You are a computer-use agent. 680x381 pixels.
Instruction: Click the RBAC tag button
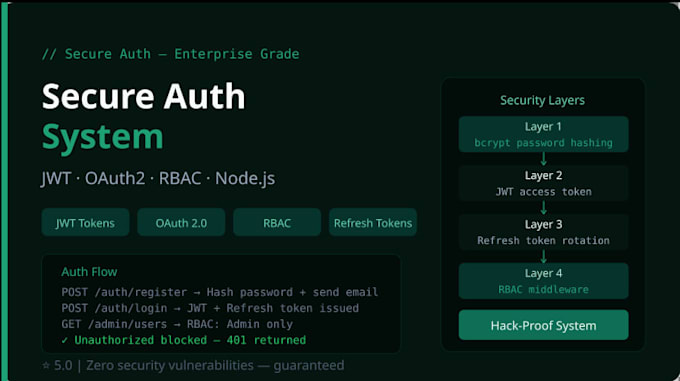277,222
